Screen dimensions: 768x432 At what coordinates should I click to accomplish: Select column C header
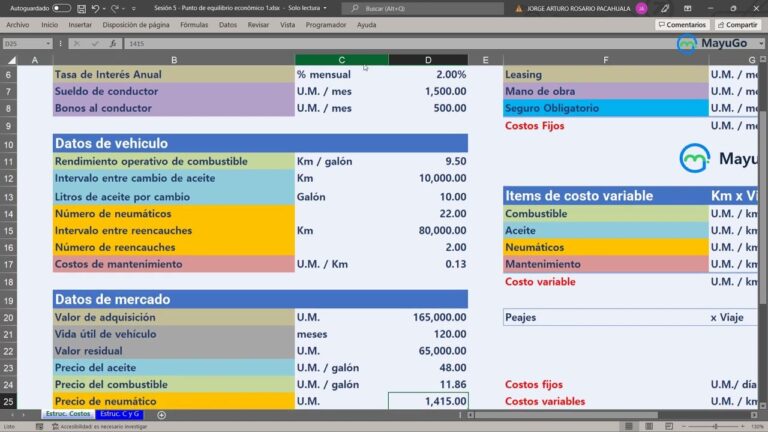pyautogui.click(x=341, y=60)
